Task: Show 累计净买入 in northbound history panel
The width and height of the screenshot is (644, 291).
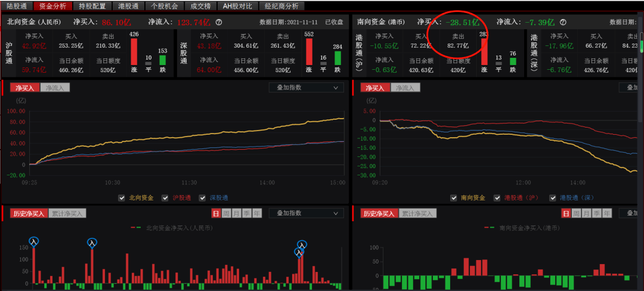Action: (x=67, y=213)
